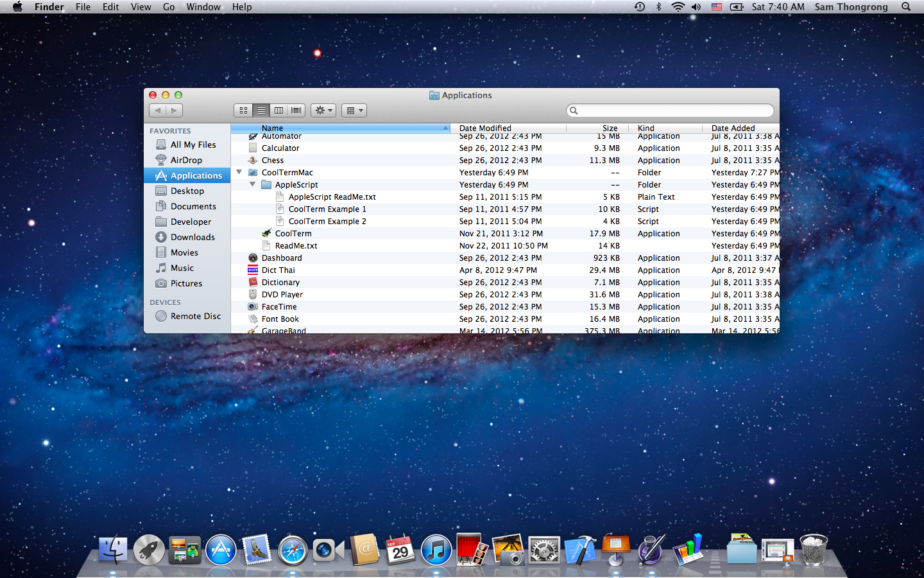Open System Preferences gear in Dock
This screenshot has height=578, width=924.
coord(544,550)
